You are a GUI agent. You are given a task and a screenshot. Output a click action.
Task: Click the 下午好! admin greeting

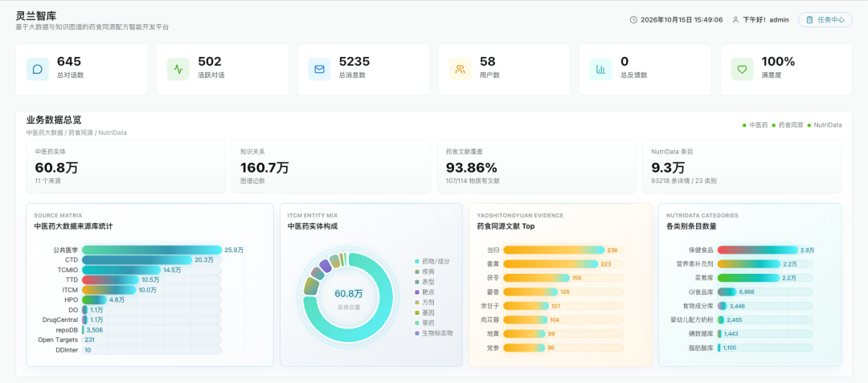click(x=766, y=19)
